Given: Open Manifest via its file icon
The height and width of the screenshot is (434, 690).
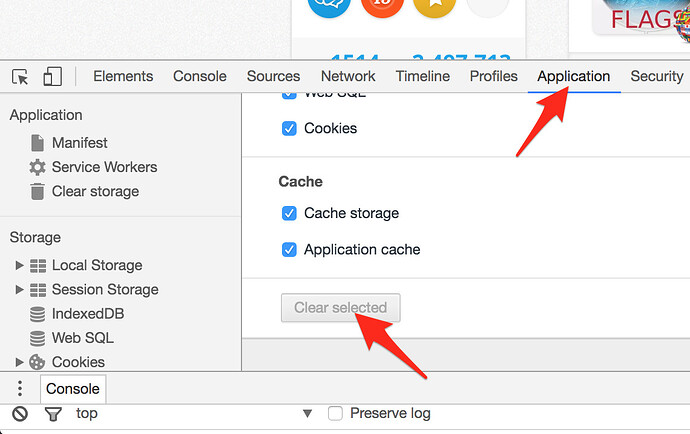Looking at the screenshot, I should click(37, 143).
